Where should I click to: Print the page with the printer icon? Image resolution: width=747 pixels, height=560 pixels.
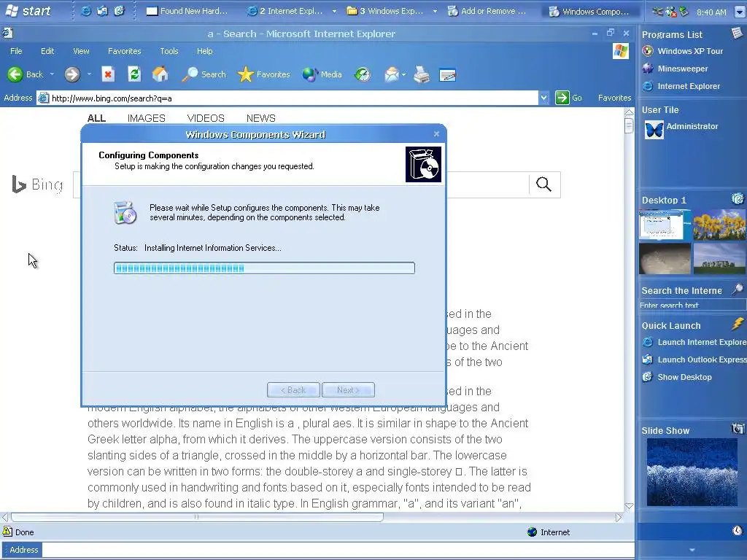coord(421,74)
